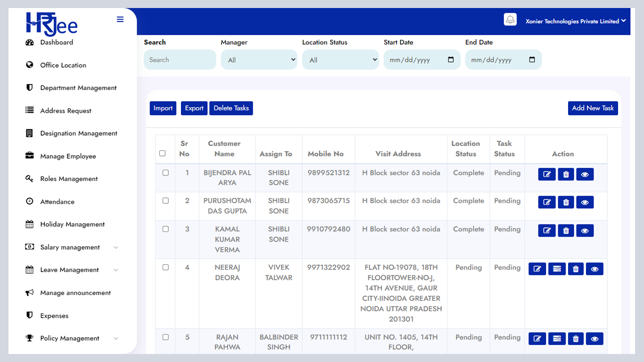Click mobile number 9899521312
Viewport: 644px width, 362px height.
[x=329, y=173]
